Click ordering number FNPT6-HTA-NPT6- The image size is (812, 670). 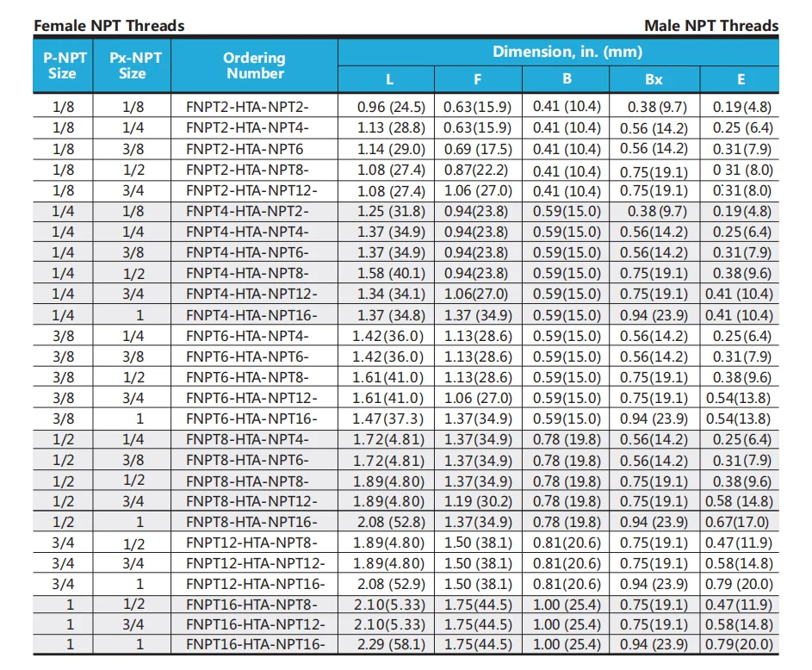click(x=247, y=357)
